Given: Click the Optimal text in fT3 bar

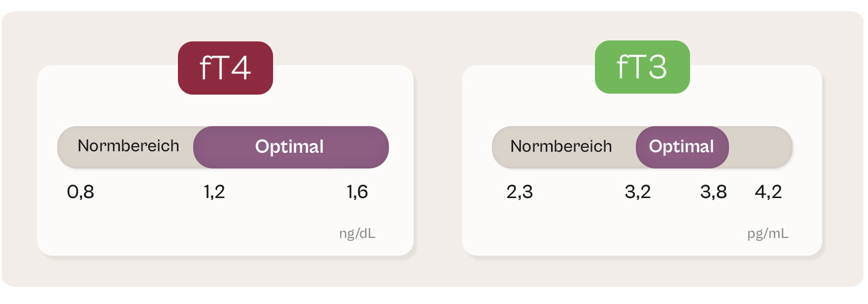Looking at the screenshot, I should click(681, 146).
